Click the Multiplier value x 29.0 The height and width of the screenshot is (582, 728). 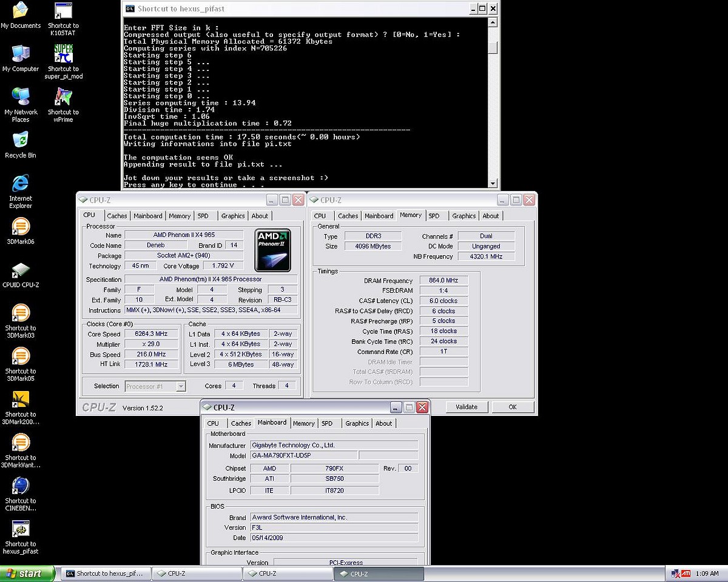point(150,344)
